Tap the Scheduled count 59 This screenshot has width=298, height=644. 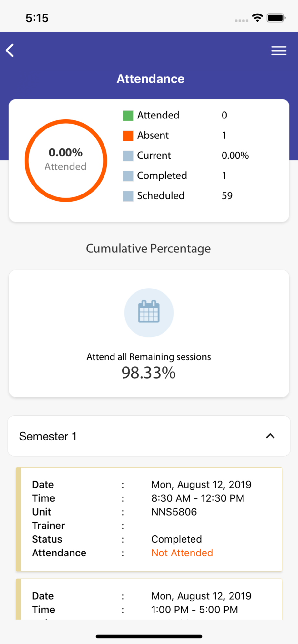pos(227,196)
